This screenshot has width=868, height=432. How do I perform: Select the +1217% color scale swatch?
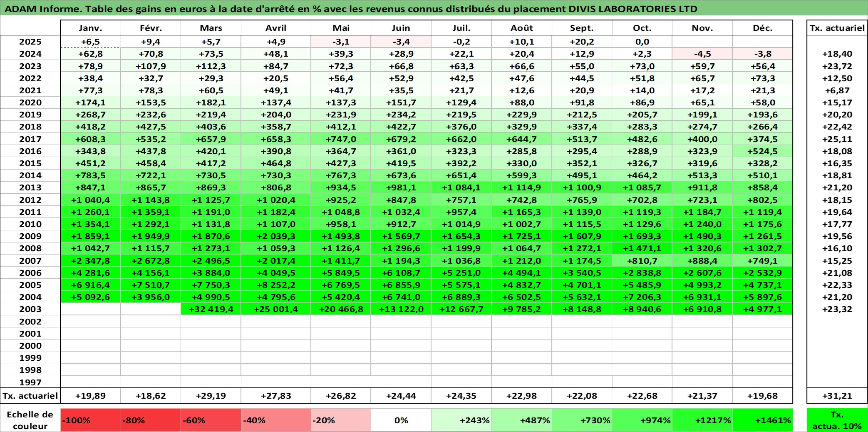coord(702,420)
